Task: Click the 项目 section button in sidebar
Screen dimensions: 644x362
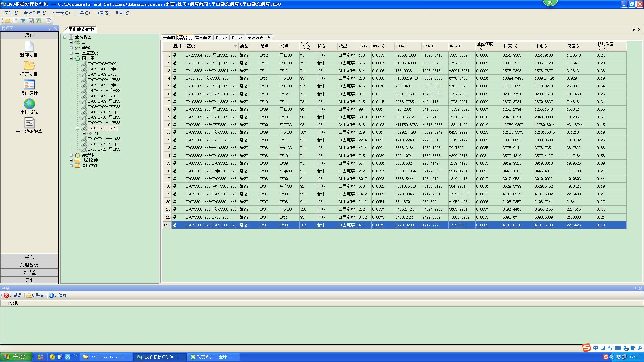Action: 29,35
